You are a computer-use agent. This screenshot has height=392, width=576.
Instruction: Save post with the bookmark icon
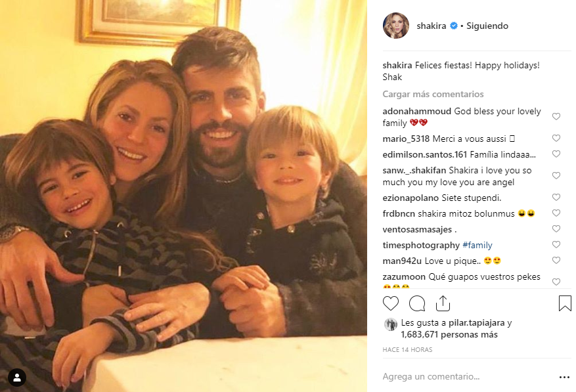564,303
